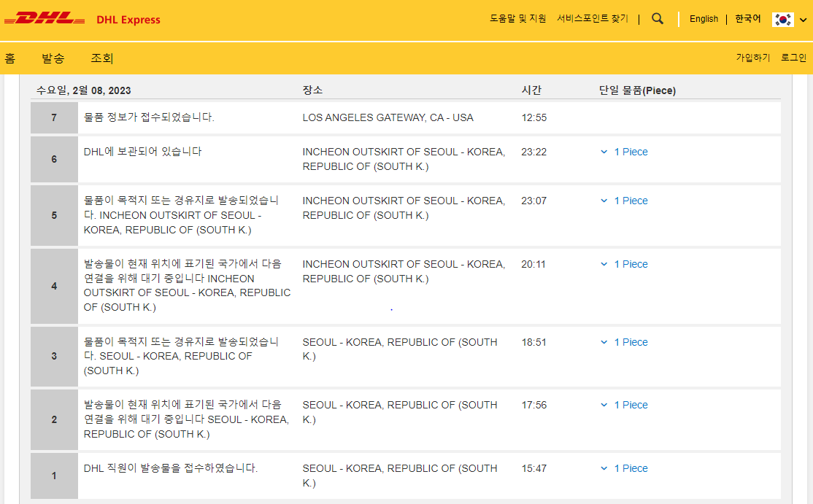Select status DHL 직원이 발송물을 접수하였습니다.
Screen dimensions: 813x504
pos(171,468)
